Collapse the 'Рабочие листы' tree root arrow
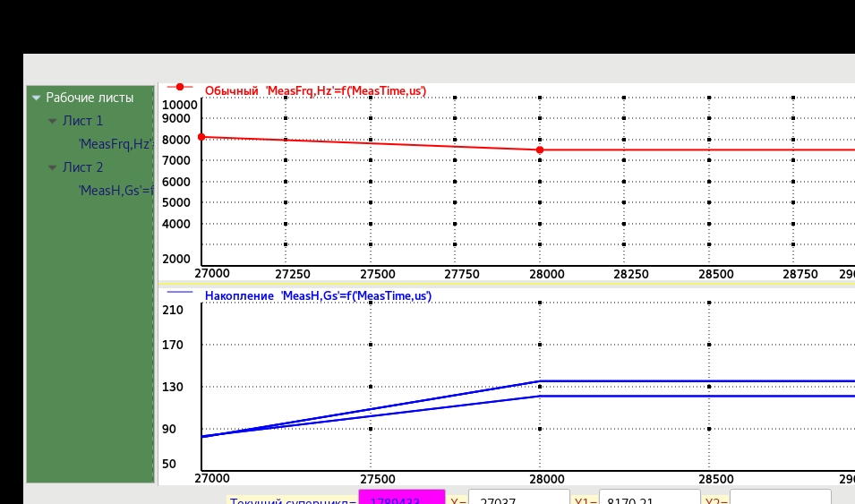Viewport: 855px width, 504px height. click(x=36, y=98)
